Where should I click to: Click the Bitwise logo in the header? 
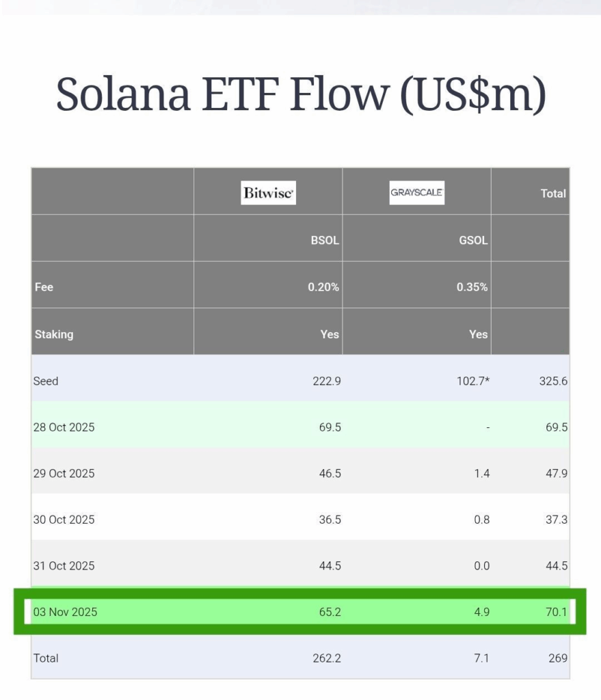click(269, 193)
